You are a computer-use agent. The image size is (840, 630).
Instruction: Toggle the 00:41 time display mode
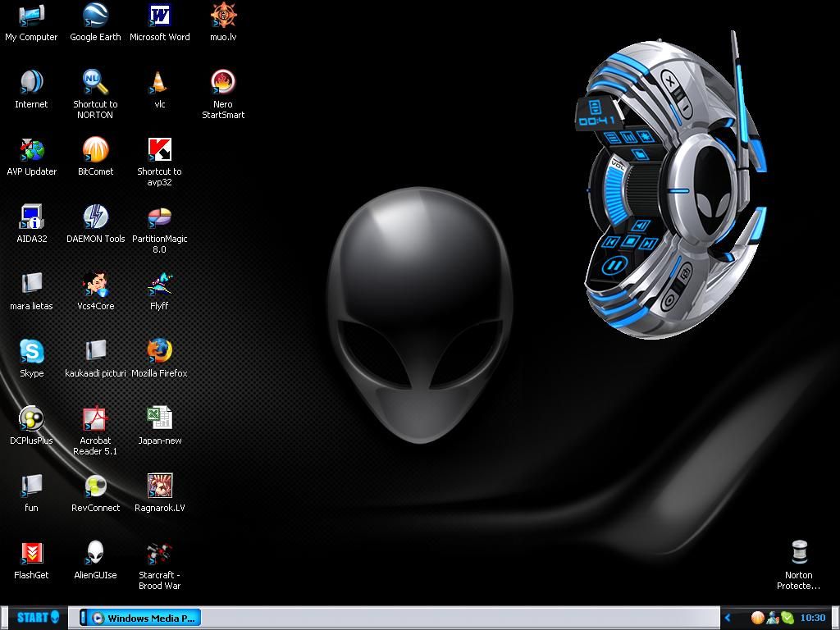click(597, 121)
